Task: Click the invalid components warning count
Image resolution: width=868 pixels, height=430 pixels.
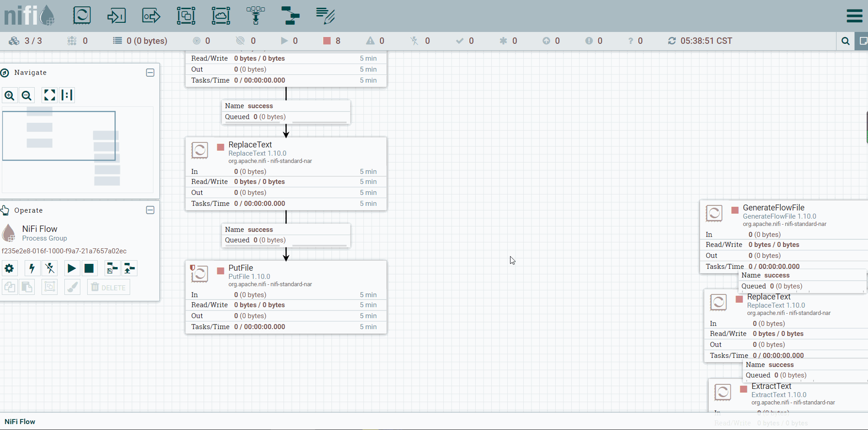Action: (375, 41)
